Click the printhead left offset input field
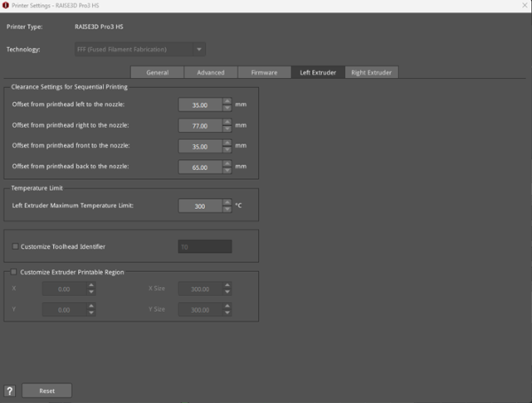 point(199,104)
